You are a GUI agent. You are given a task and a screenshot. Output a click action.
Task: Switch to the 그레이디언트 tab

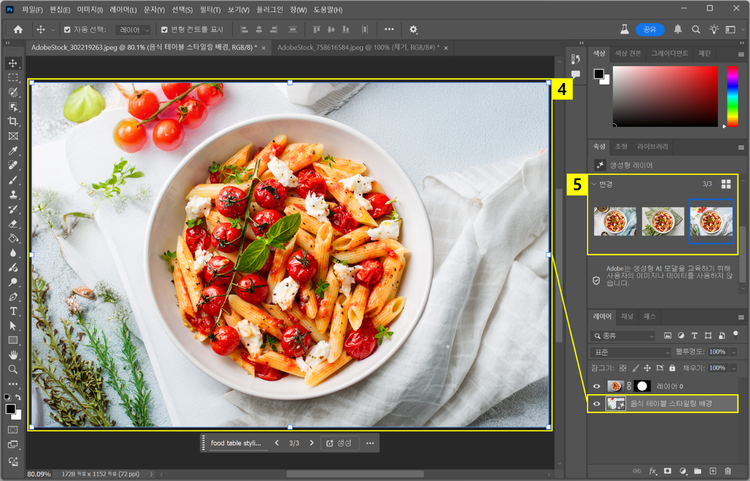tap(670, 53)
